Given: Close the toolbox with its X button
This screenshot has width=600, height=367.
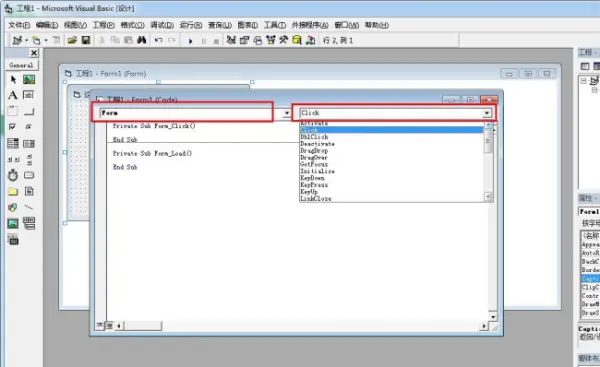Looking at the screenshot, I should [x=34, y=53].
